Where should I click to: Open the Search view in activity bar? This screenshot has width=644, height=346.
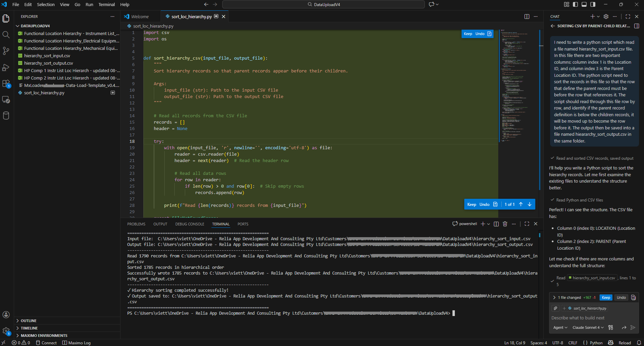[x=6, y=34]
